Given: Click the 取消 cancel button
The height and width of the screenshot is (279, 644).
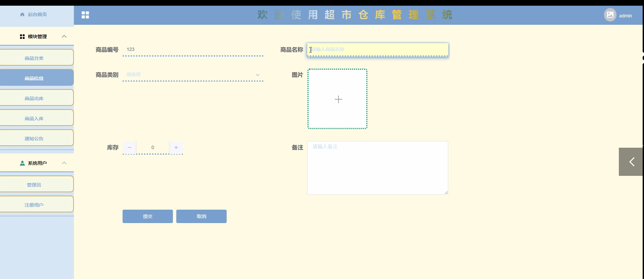Looking at the screenshot, I should click(x=201, y=216).
